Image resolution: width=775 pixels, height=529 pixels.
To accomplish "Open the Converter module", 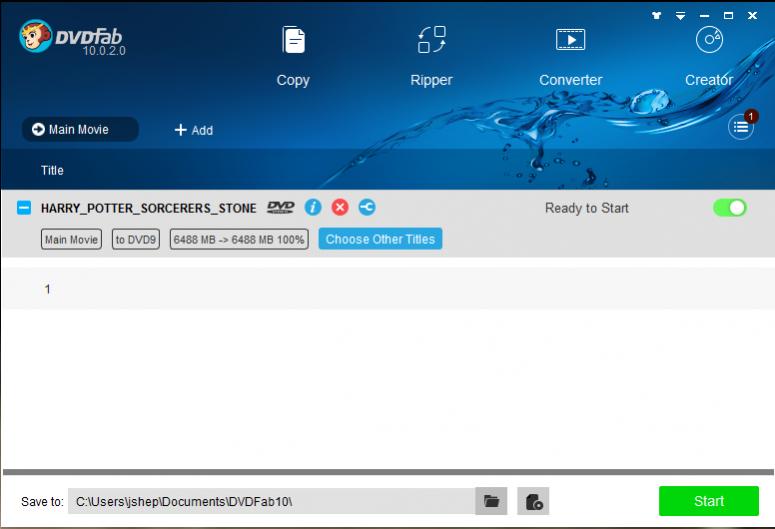I will (570, 56).
